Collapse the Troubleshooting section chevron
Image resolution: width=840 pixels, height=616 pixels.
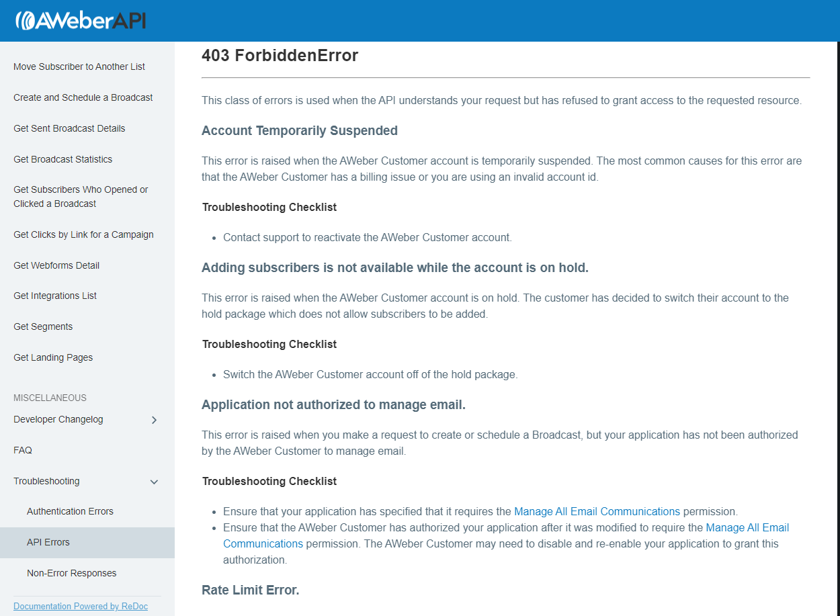click(154, 482)
